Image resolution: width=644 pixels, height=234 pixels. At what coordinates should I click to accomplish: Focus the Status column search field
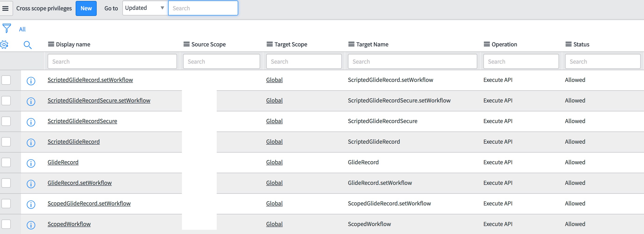point(603,61)
